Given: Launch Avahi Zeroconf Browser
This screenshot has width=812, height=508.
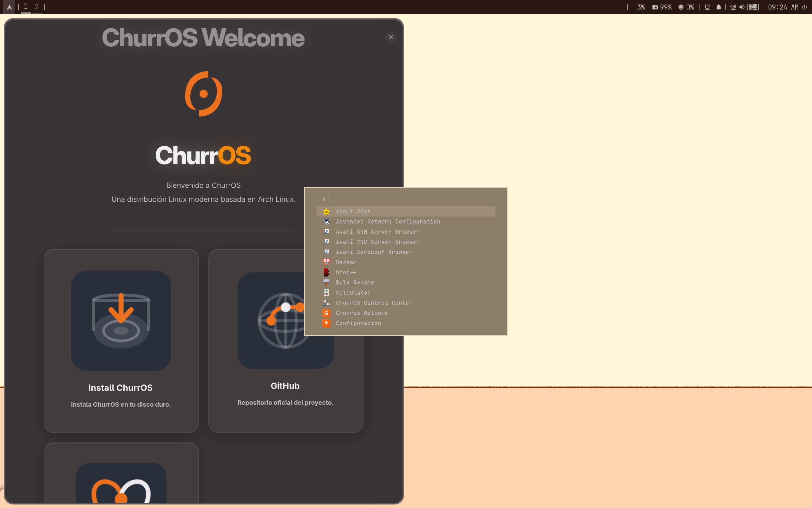Looking at the screenshot, I should 406,252.
